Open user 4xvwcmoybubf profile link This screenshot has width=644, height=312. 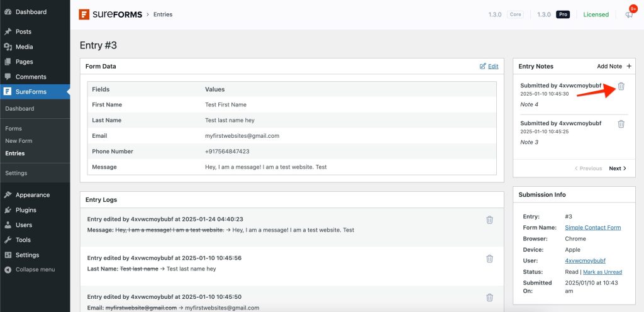585,260
